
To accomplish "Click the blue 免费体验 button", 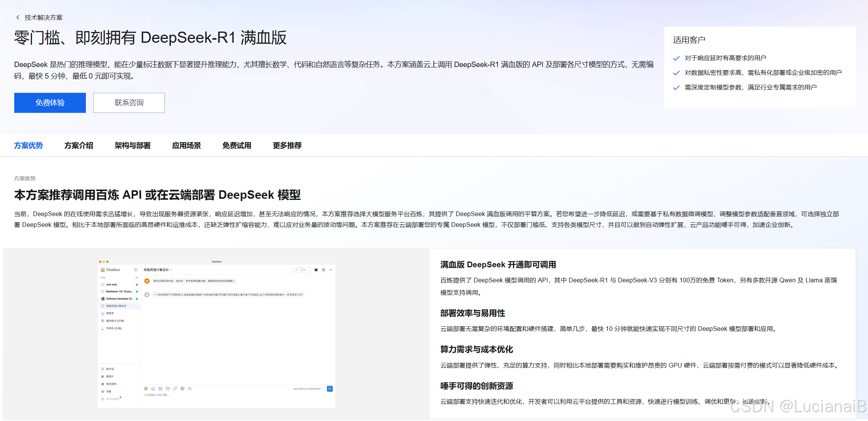I will (x=50, y=103).
